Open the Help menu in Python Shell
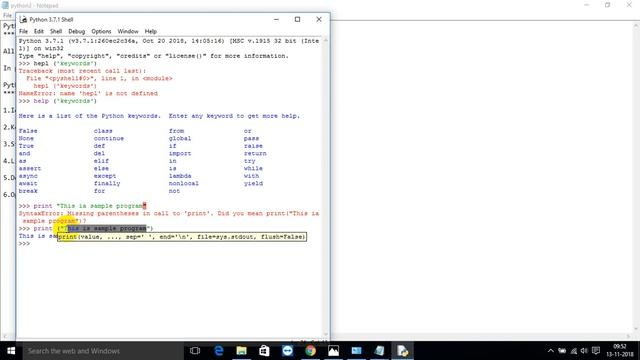This screenshot has width=640, height=360. click(151, 31)
